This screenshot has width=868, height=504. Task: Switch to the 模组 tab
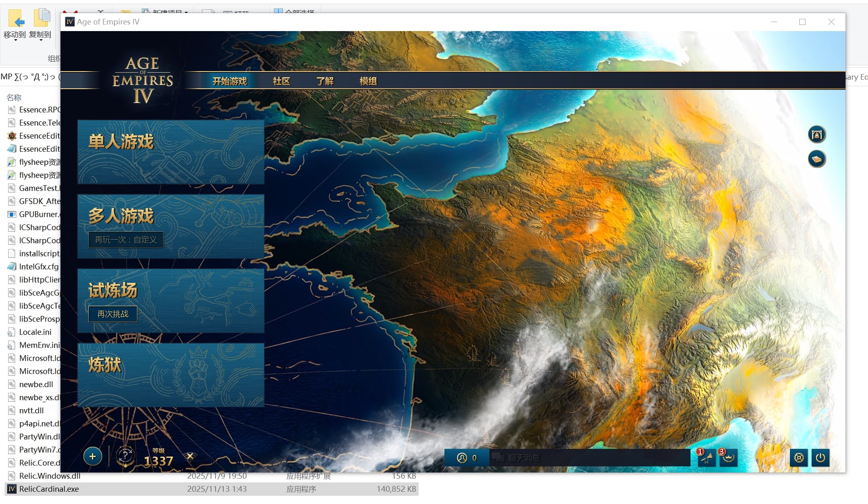coord(368,81)
